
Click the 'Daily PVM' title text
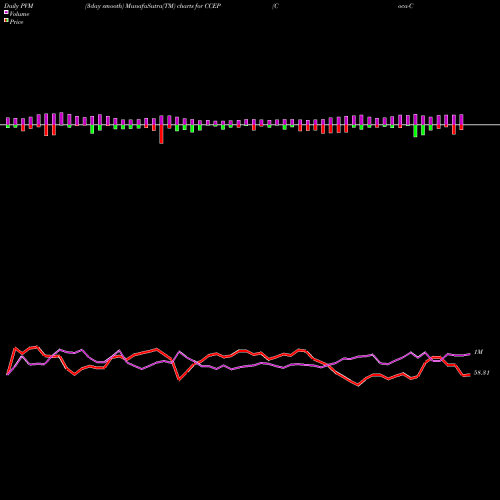19,6
